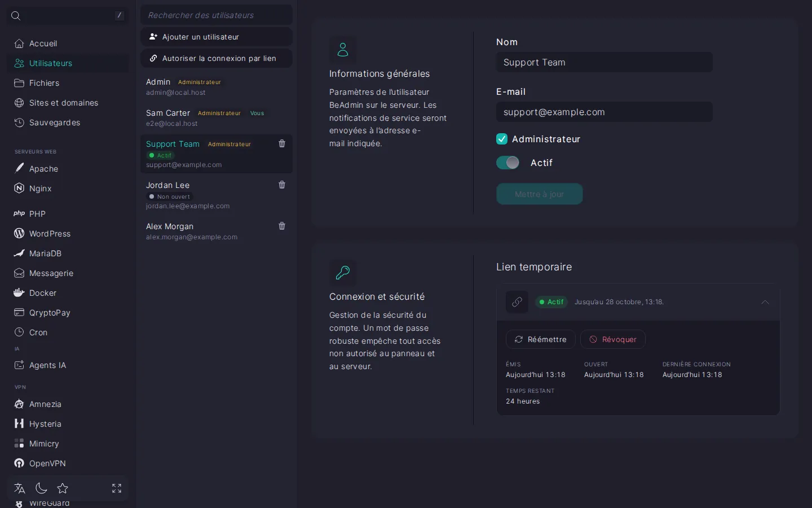
Task: Select Jordan Lee in the user list
Action: [217, 195]
